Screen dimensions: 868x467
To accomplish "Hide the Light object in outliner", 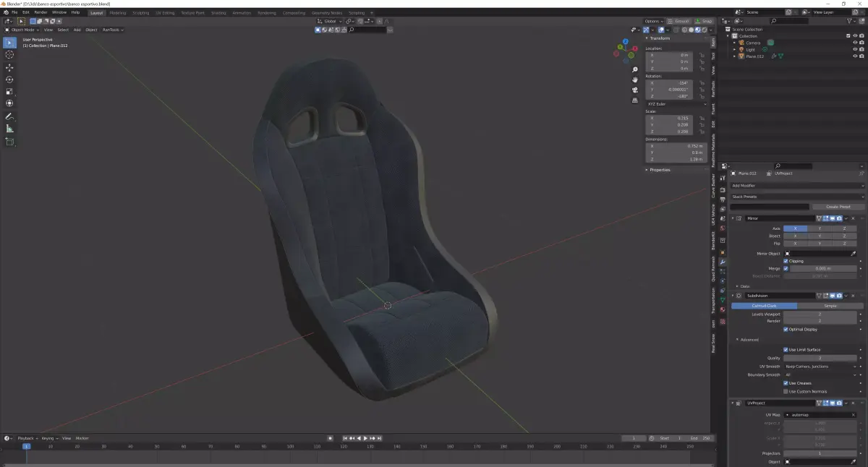I will click(854, 49).
